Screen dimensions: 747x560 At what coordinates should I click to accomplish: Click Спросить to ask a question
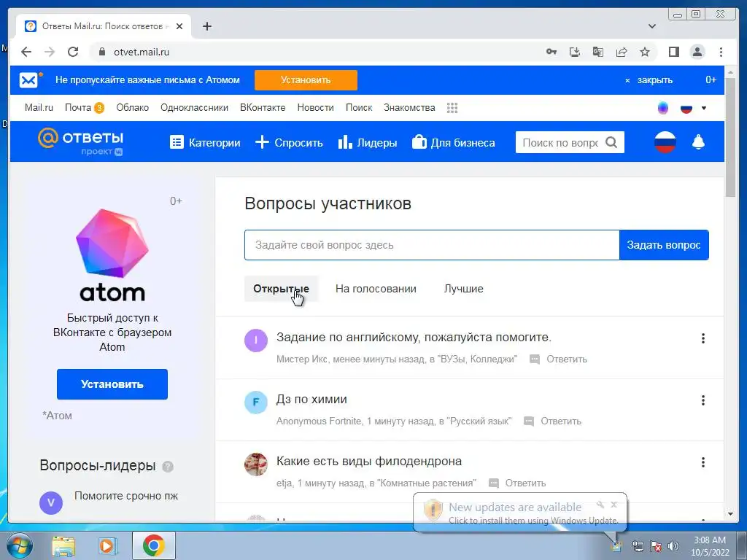pos(289,142)
